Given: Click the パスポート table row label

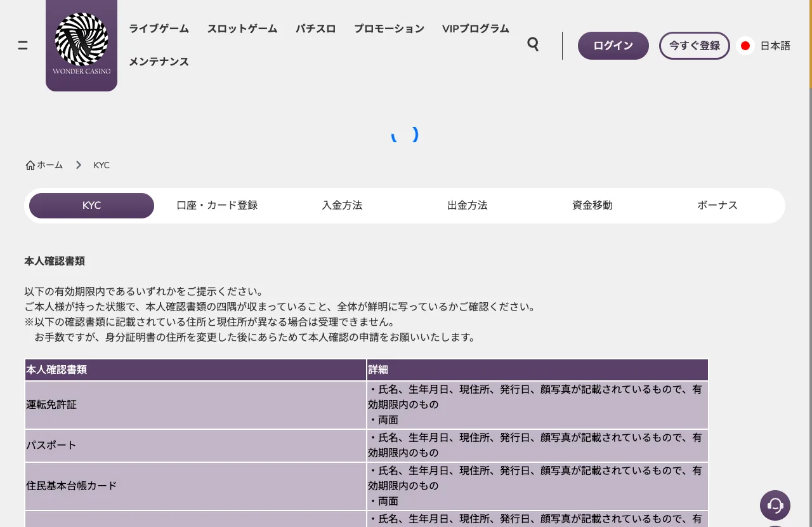Looking at the screenshot, I should pos(51,445).
